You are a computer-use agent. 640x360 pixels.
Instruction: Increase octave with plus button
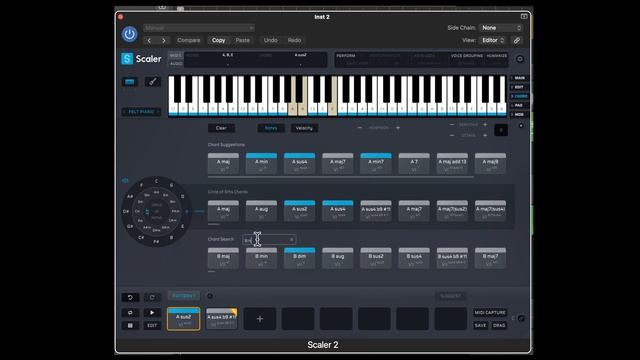tap(485, 135)
